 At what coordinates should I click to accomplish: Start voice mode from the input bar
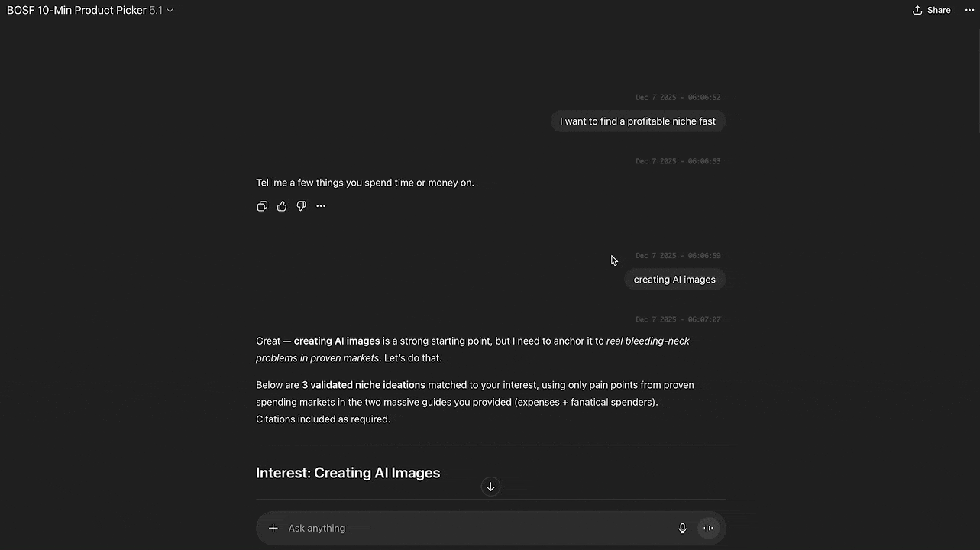coord(708,528)
